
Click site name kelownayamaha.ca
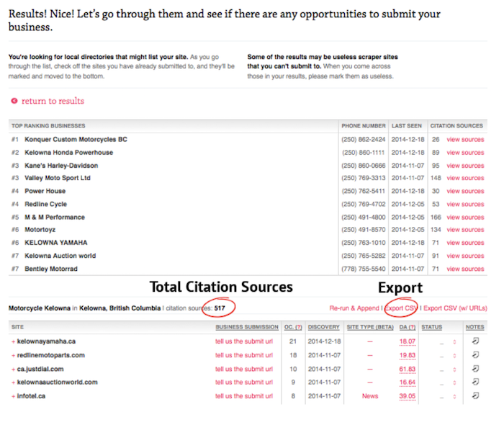coord(46,341)
